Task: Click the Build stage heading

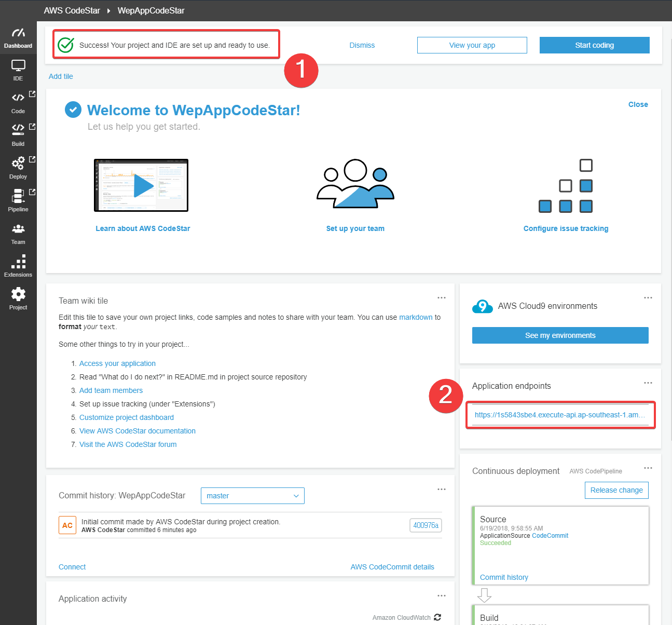Action: point(489,618)
